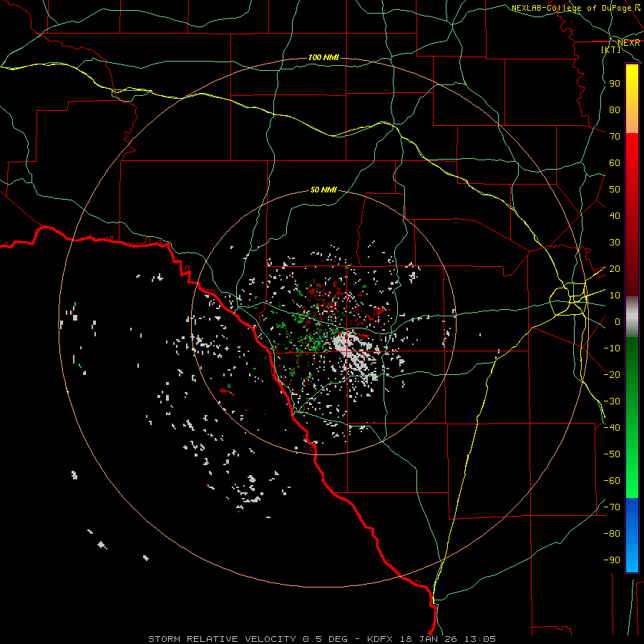Click the 80 value on velocity scale

[615, 110]
